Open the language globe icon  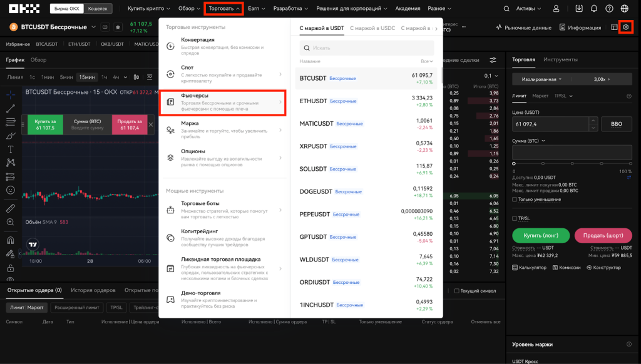pyautogui.click(x=624, y=9)
